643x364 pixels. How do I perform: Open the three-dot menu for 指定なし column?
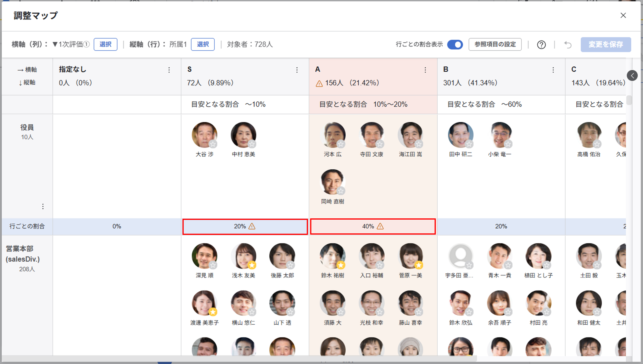(169, 70)
